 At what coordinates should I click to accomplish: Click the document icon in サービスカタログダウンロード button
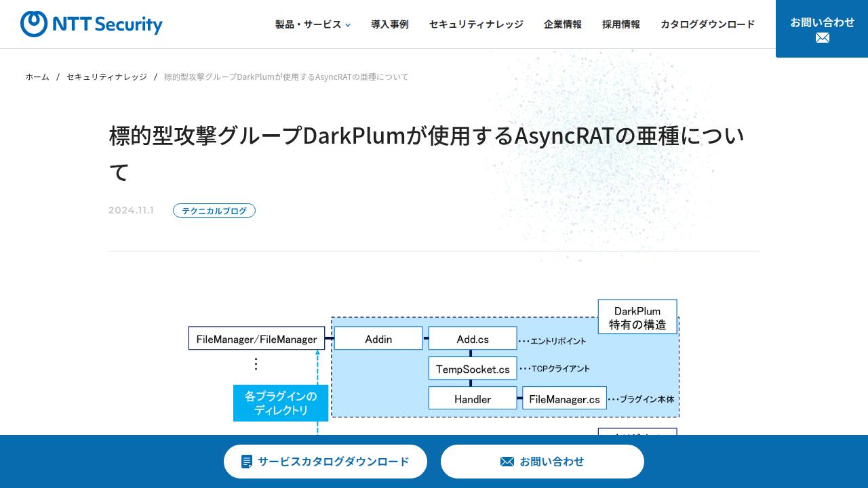pyautogui.click(x=247, y=462)
